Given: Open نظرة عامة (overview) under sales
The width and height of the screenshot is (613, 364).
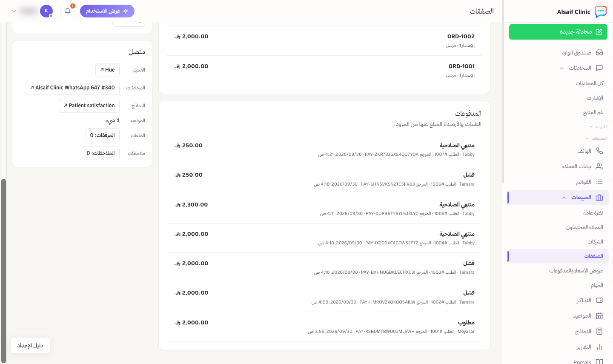Looking at the screenshot, I should [593, 212].
